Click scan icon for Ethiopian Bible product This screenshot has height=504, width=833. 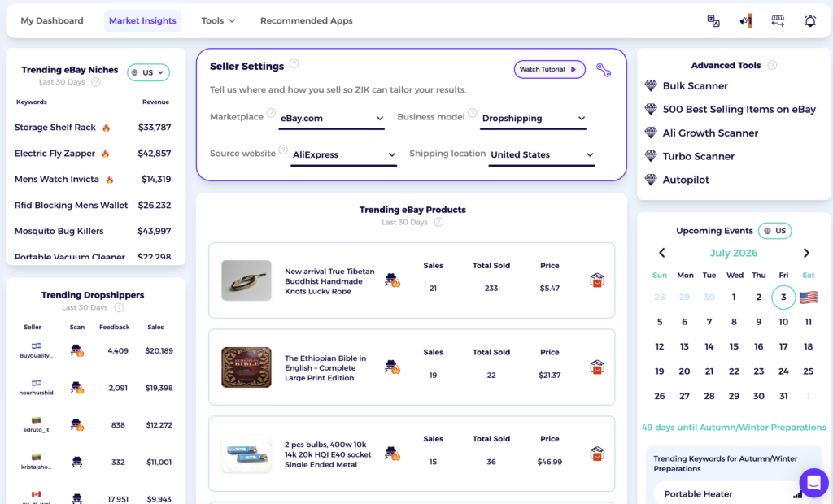pos(393,367)
